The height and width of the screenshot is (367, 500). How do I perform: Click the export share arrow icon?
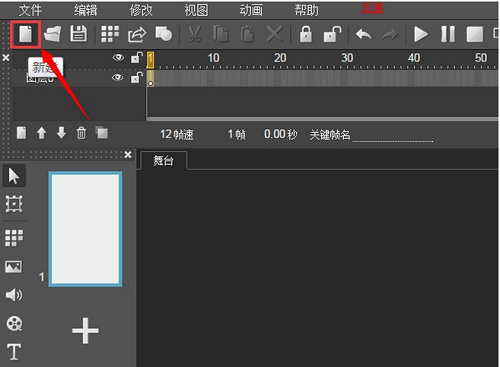(x=137, y=35)
